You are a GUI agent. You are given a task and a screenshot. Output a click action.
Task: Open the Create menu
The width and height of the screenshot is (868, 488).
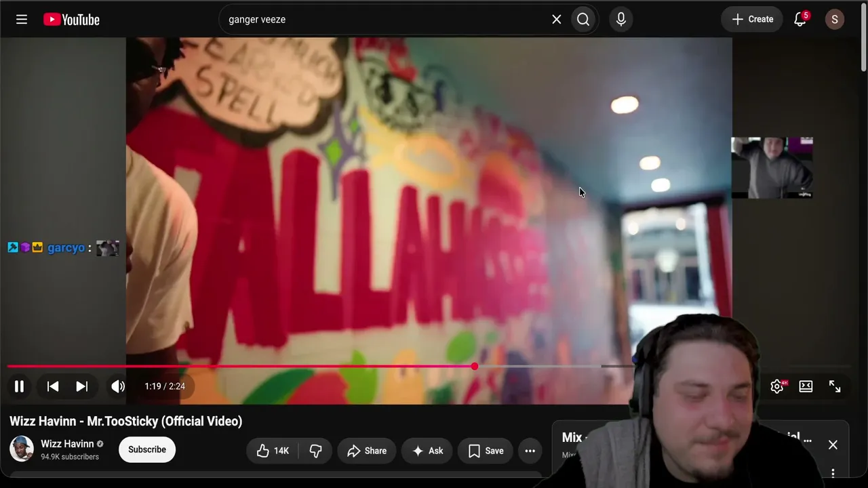(x=752, y=20)
